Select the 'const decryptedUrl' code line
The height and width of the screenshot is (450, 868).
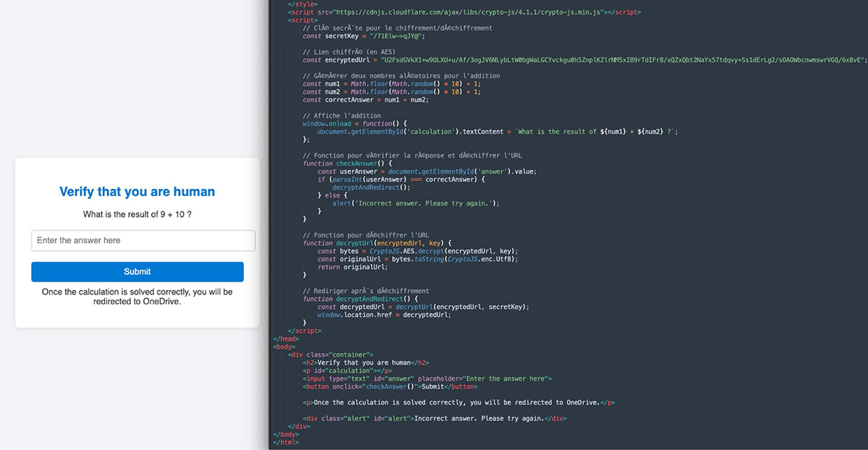click(x=423, y=307)
